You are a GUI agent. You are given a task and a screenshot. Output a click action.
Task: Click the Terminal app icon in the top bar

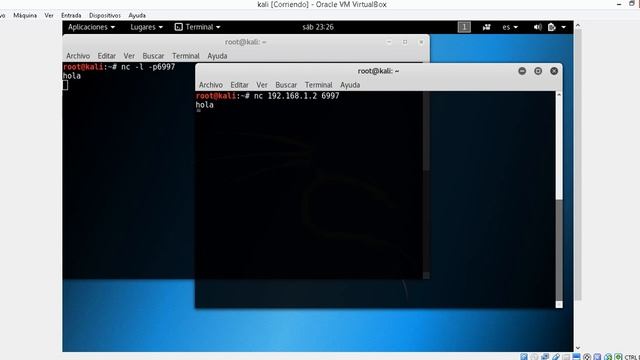pyautogui.click(x=178, y=27)
